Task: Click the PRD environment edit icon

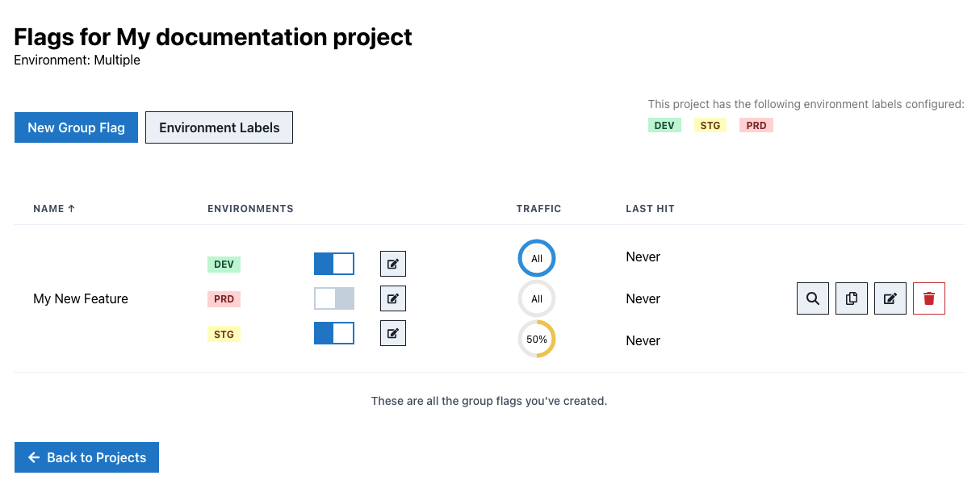Action: [393, 298]
